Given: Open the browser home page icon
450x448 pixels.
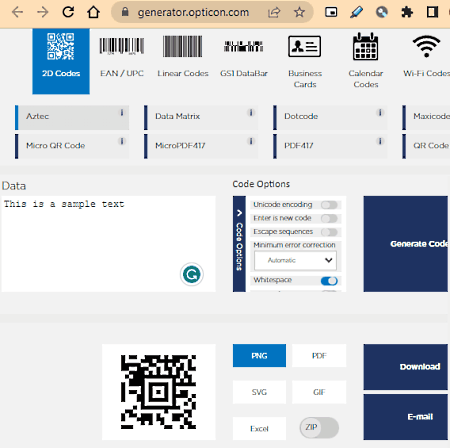Looking at the screenshot, I should tap(93, 12).
